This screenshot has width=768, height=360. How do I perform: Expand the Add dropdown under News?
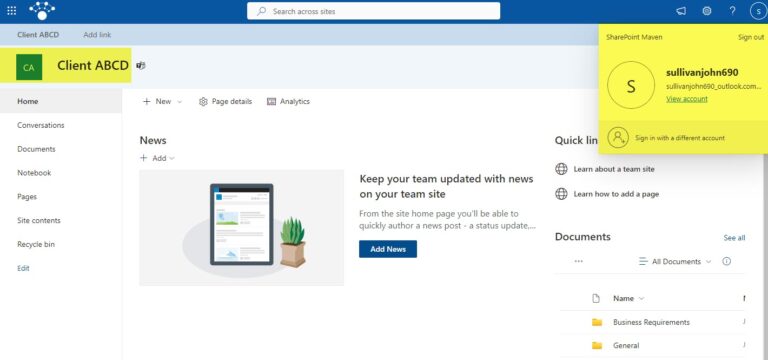pyautogui.click(x=157, y=158)
